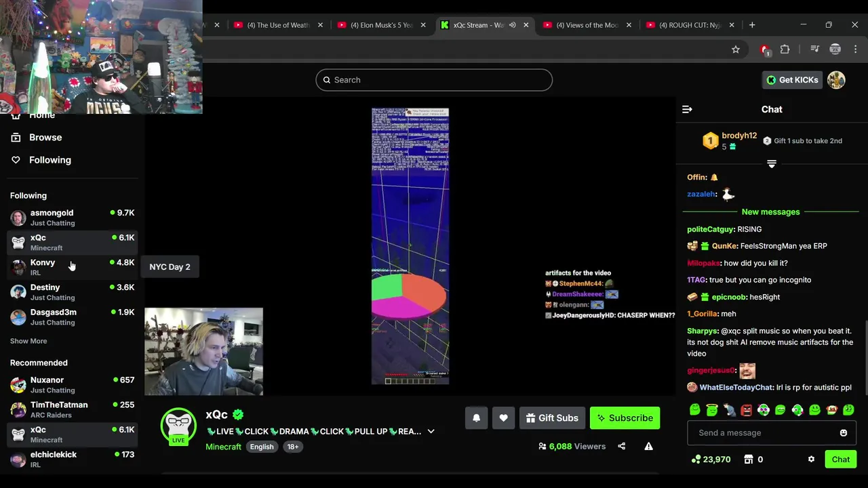Click username WhatElseTodayChat in chat

736,388
